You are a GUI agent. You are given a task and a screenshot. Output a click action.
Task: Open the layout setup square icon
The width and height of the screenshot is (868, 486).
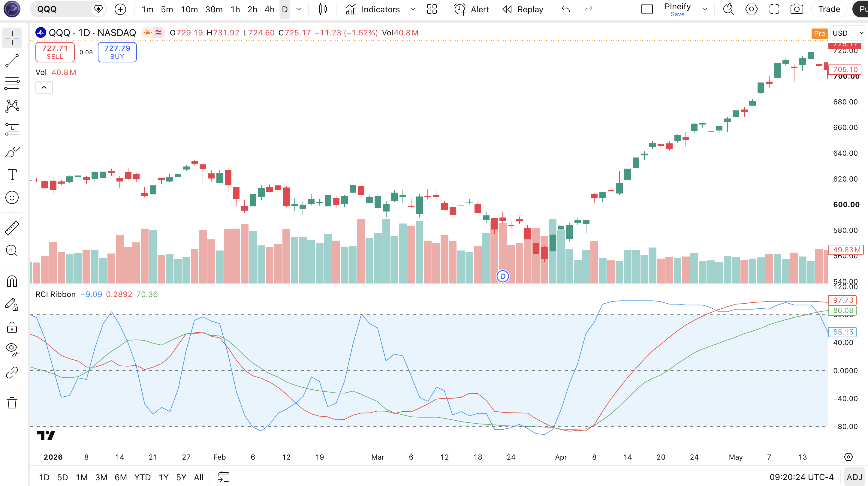point(647,9)
